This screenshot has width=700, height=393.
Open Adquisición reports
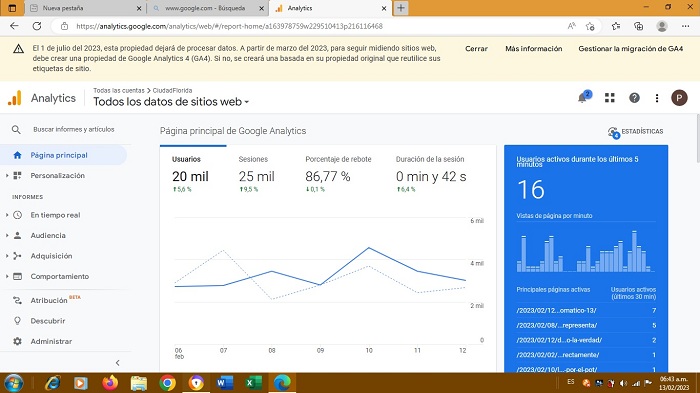51,256
